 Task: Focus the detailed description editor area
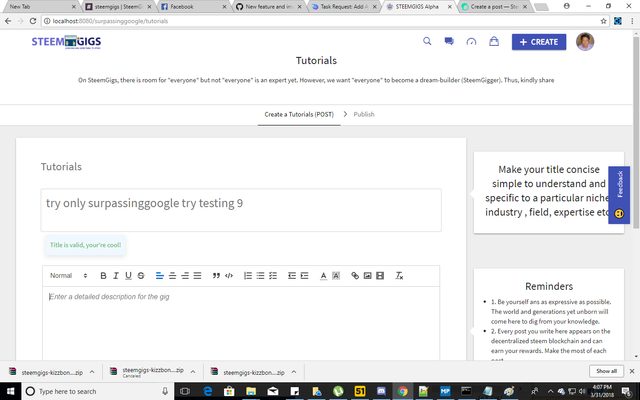pos(241,323)
